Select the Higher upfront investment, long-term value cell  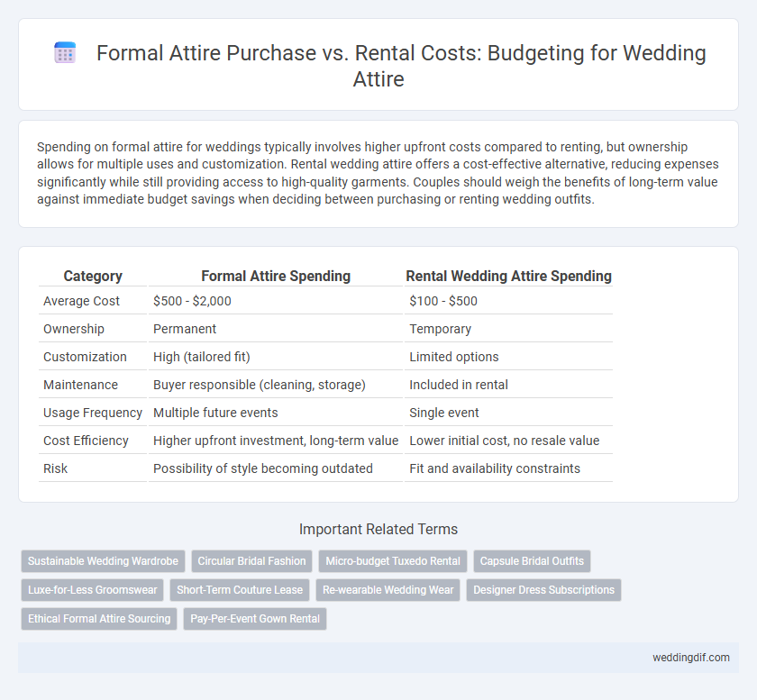point(276,441)
